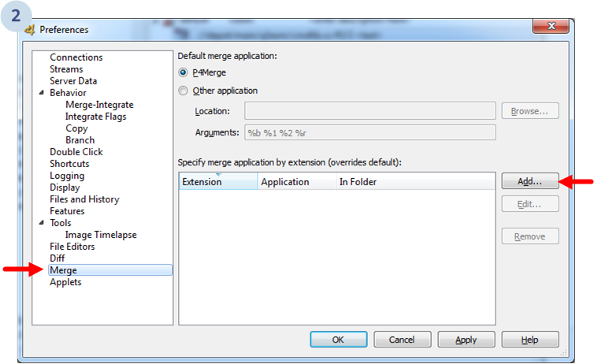594x364 pixels.
Task: Sort by the Extension column header
Action: [218, 181]
